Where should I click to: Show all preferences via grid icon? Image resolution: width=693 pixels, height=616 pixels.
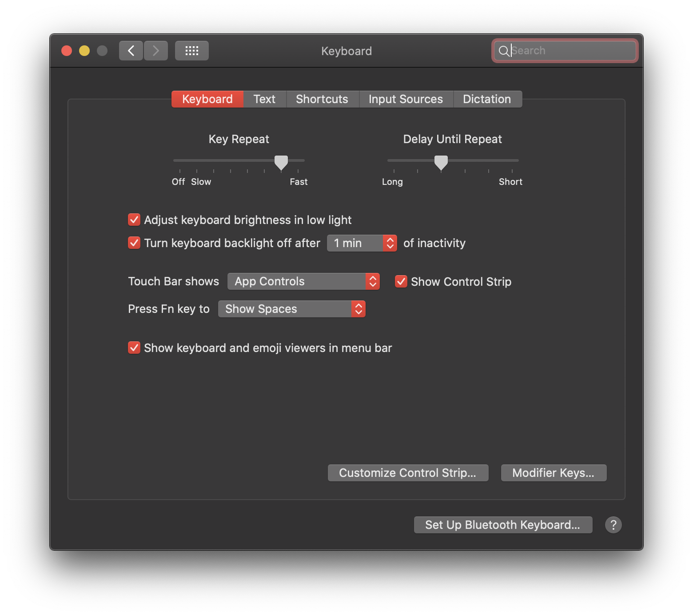[192, 51]
